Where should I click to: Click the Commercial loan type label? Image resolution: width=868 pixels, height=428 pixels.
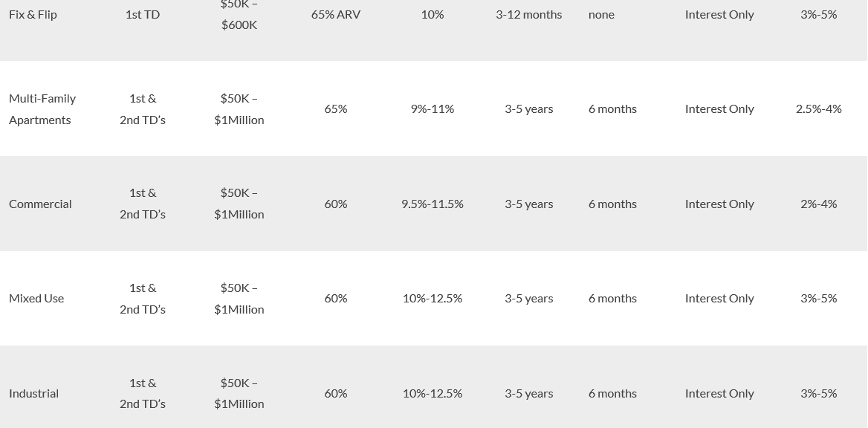point(40,204)
